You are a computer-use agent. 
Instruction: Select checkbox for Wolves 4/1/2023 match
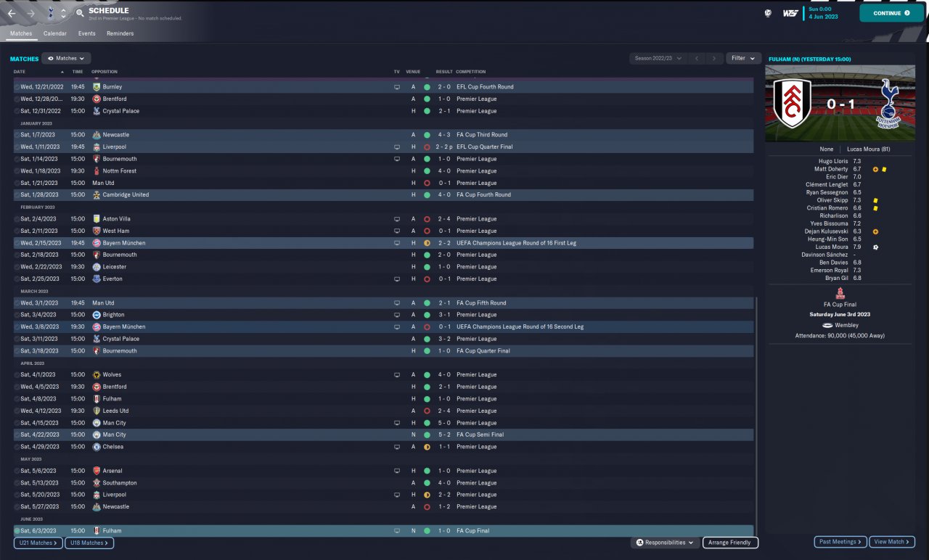click(x=17, y=375)
